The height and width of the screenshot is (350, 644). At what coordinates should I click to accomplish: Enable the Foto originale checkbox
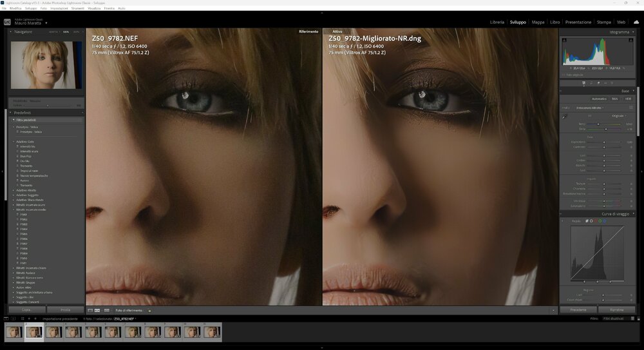(x=563, y=75)
